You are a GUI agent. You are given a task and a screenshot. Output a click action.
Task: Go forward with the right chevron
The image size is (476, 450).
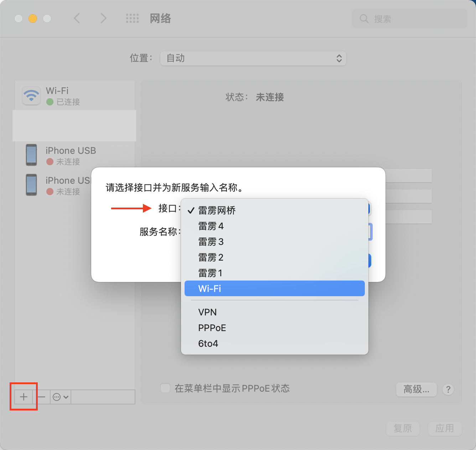[103, 18]
